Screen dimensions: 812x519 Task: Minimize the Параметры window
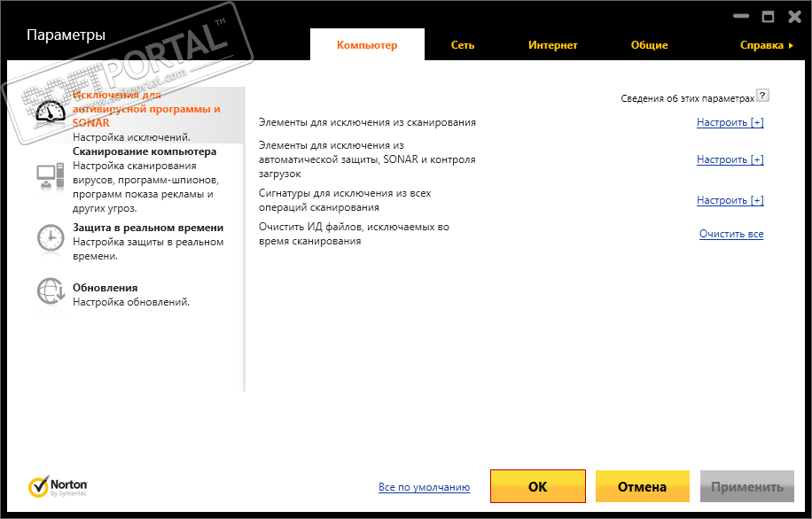(x=741, y=17)
